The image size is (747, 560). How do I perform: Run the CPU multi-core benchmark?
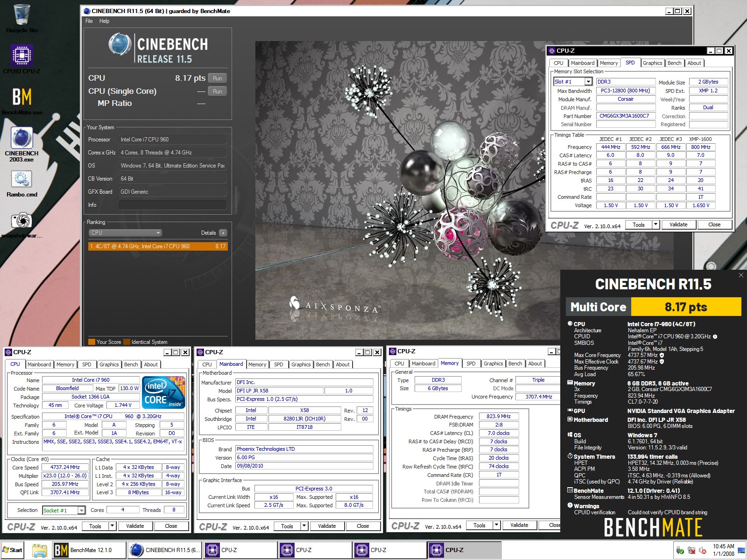[218, 78]
